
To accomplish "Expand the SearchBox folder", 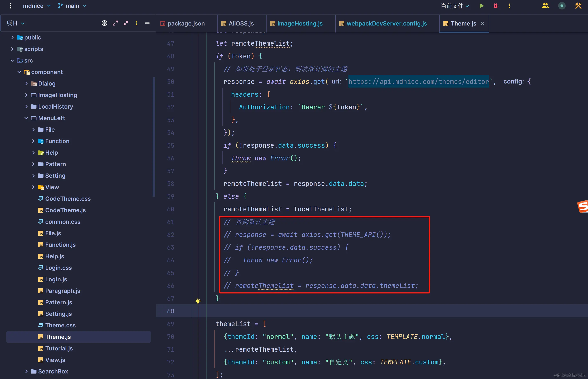I will (x=26, y=371).
